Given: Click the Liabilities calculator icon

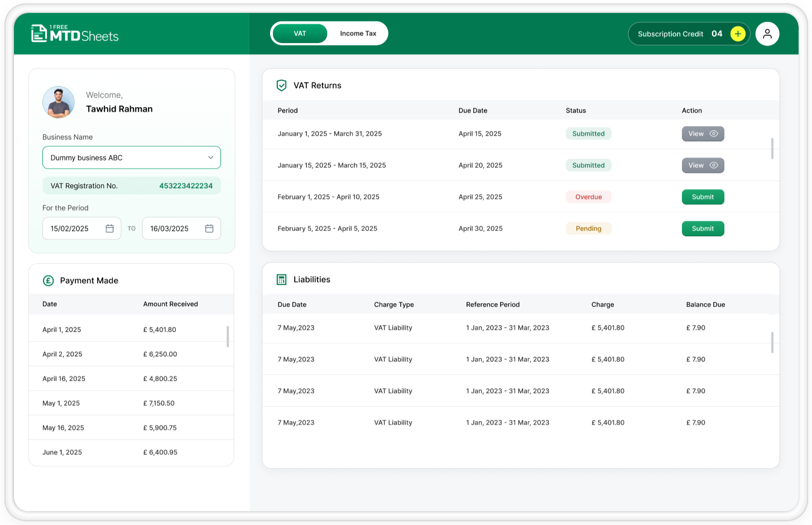Looking at the screenshot, I should (282, 280).
